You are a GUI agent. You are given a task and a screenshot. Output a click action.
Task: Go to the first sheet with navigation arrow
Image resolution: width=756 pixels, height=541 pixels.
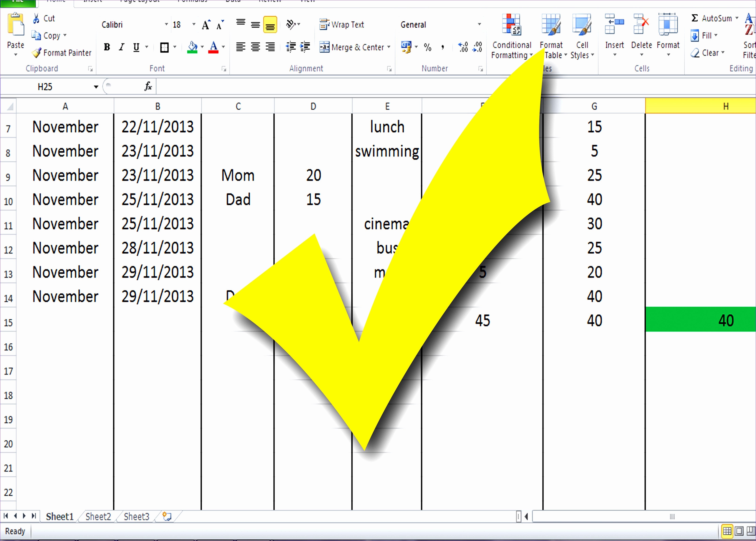coord(6,516)
